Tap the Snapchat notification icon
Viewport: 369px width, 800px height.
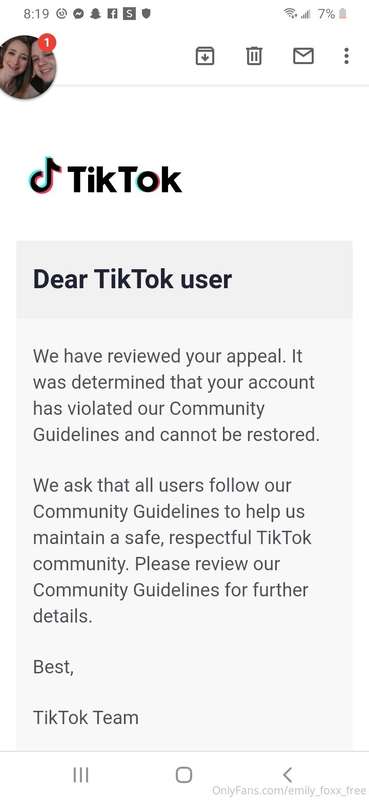tap(95, 14)
